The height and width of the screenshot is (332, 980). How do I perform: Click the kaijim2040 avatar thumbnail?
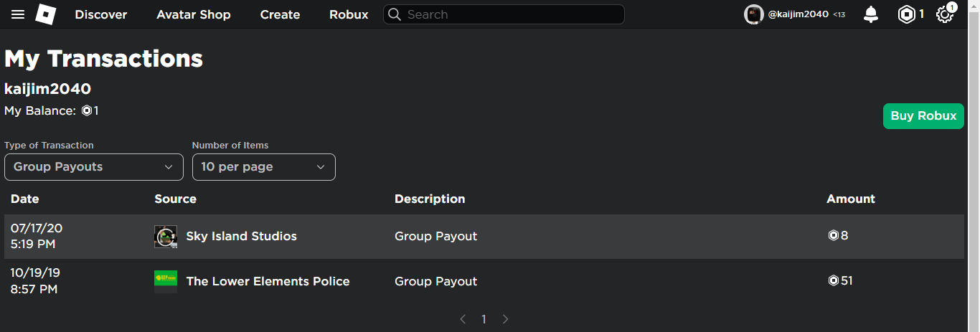(753, 14)
